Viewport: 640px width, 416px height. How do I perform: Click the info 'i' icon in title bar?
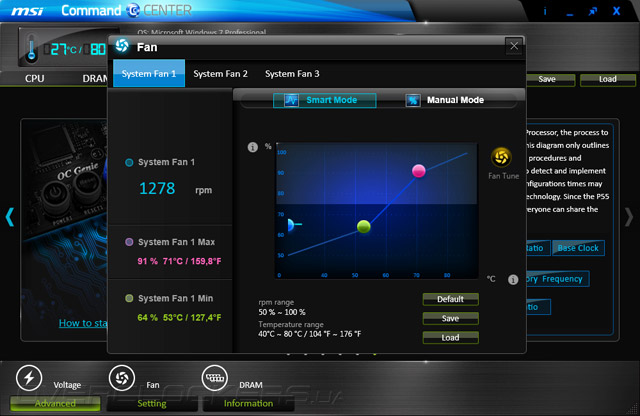(545, 11)
